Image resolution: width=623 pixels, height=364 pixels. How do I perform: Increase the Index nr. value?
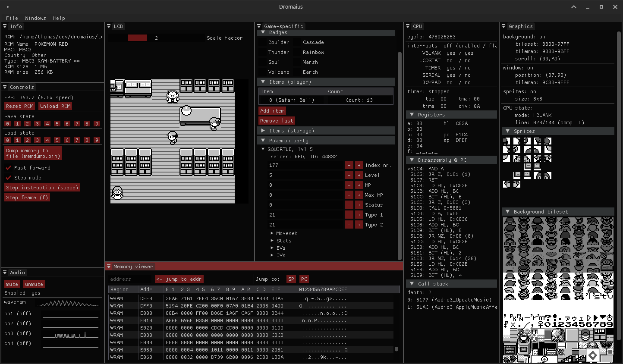click(359, 165)
